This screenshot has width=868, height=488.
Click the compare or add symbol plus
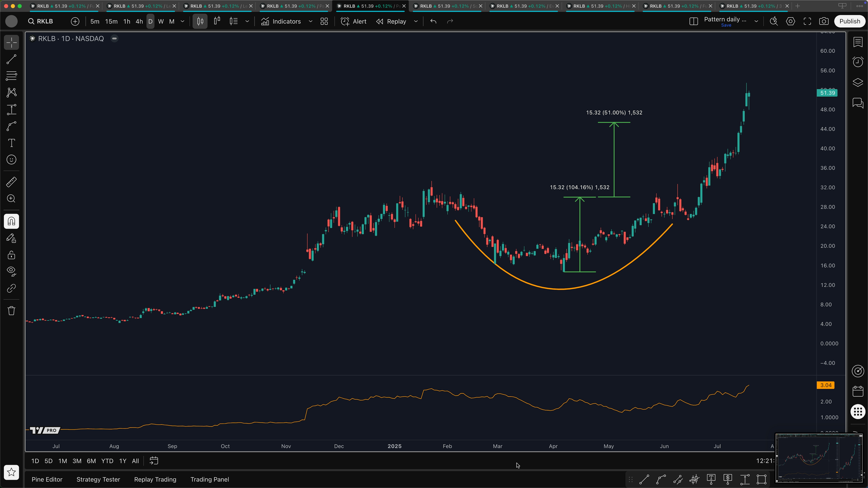tap(75, 21)
